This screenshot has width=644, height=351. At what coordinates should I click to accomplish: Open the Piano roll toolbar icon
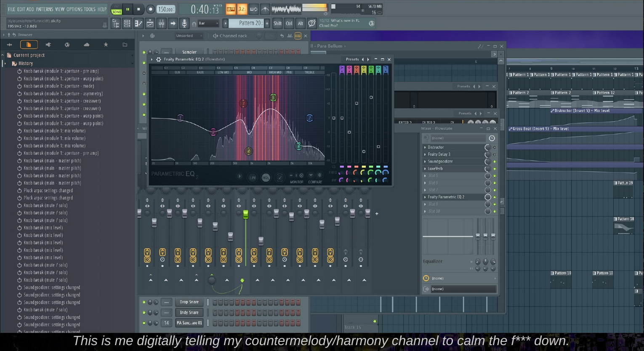[138, 24]
